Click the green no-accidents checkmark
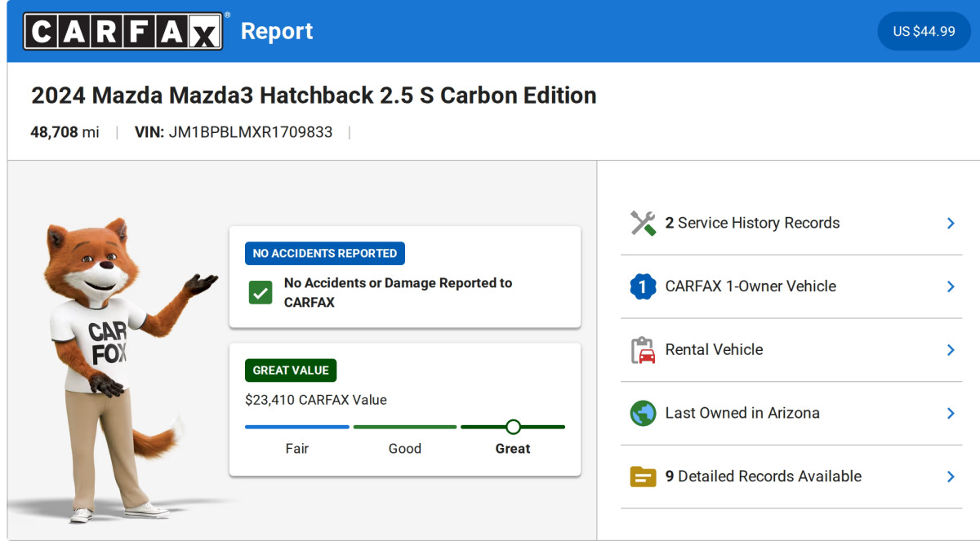Viewport: 980px width, 541px height. (x=261, y=292)
